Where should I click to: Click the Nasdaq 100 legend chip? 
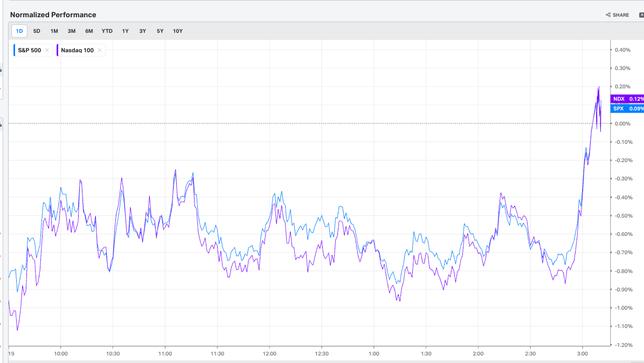coord(81,50)
